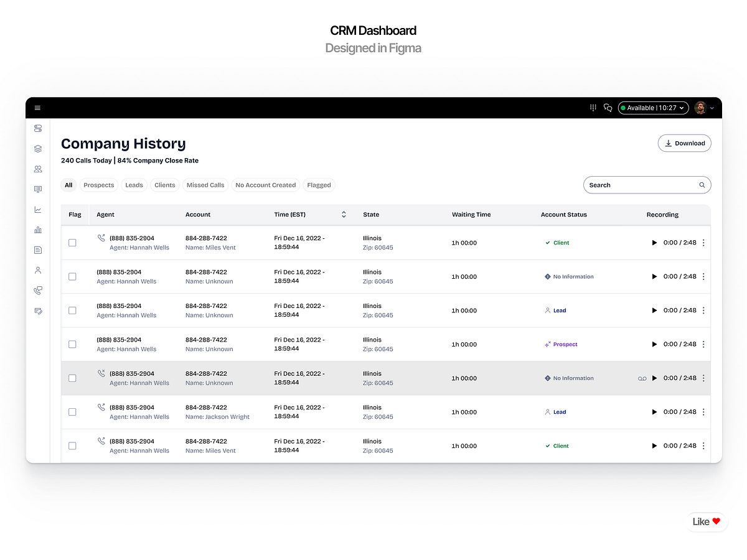Select the contacts icon in the sidebar
The image size is (747, 560).
click(x=37, y=169)
